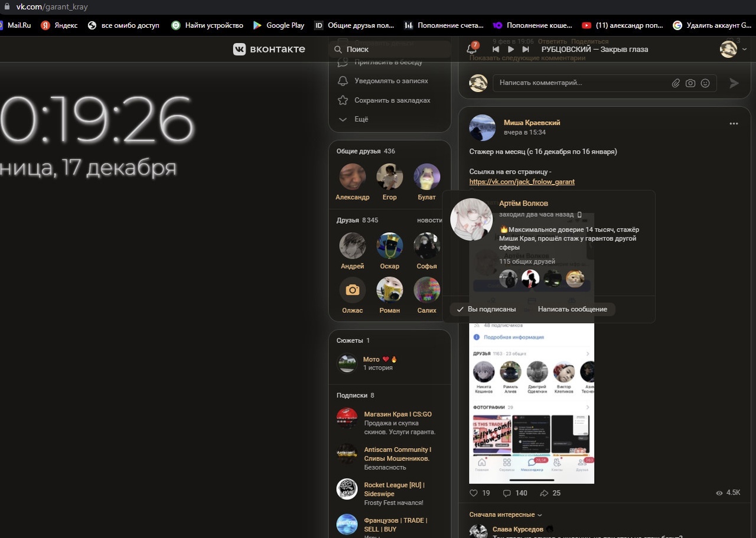The image size is (756, 538).
Task: Open the jack_frolow_garant link
Action: (x=522, y=182)
